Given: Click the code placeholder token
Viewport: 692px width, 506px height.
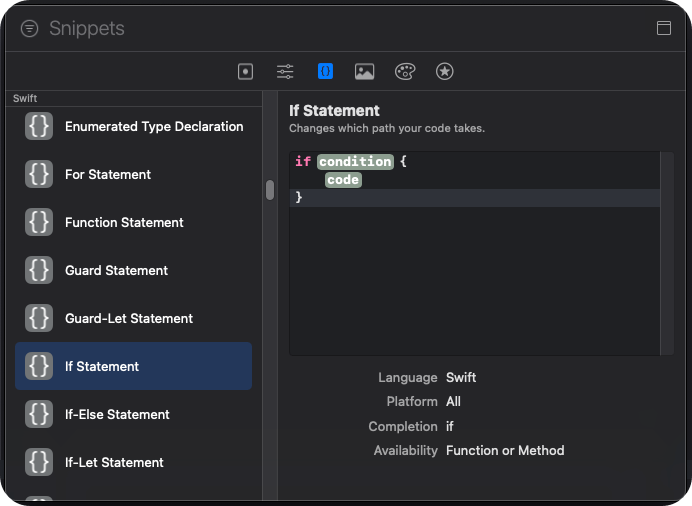Looking at the screenshot, I should pyautogui.click(x=343, y=180).
